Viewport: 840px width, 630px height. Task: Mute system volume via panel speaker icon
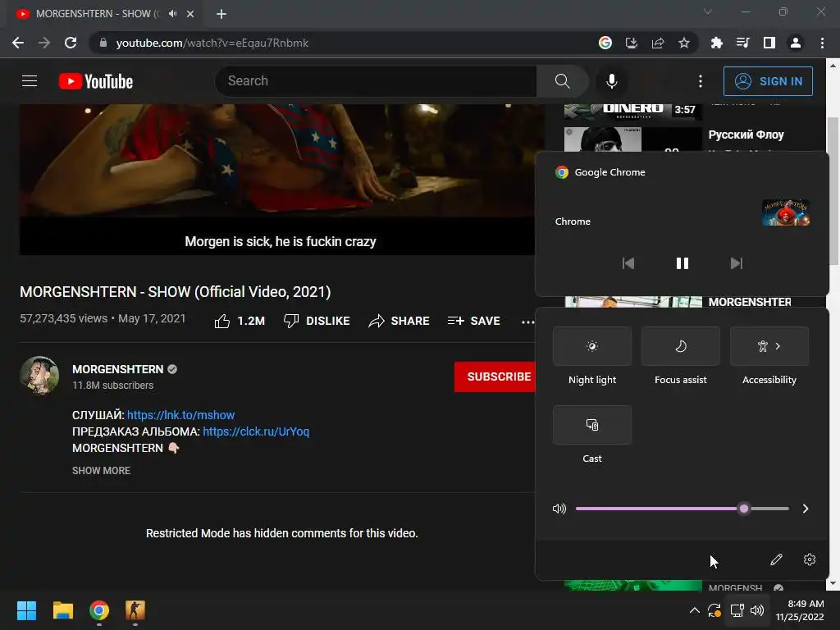(x=559, y=509)
